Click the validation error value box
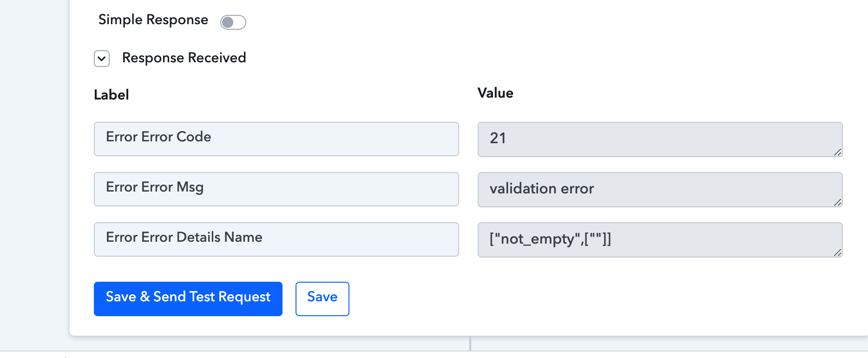The height and width of the screenshot is (358, 868). (x=659, y=189)
